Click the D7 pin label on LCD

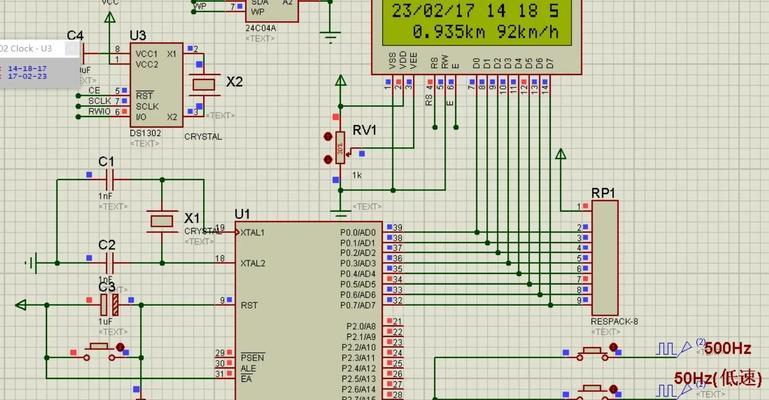pos(550,63)
